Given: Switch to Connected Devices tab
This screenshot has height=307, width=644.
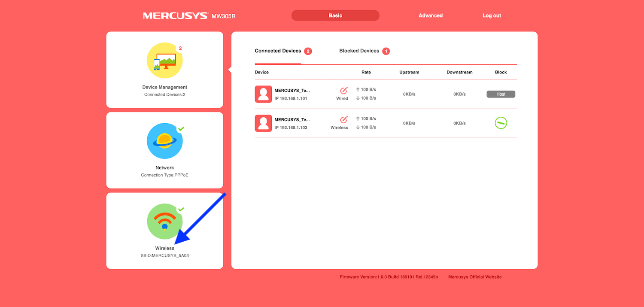Looking at the screenshot, I should [x=278, y=51].
